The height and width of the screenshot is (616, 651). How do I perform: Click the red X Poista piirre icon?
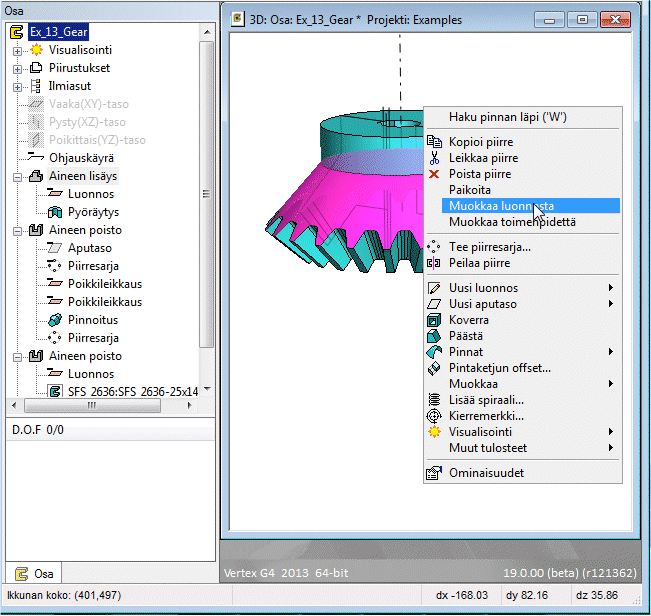point(434,174)
